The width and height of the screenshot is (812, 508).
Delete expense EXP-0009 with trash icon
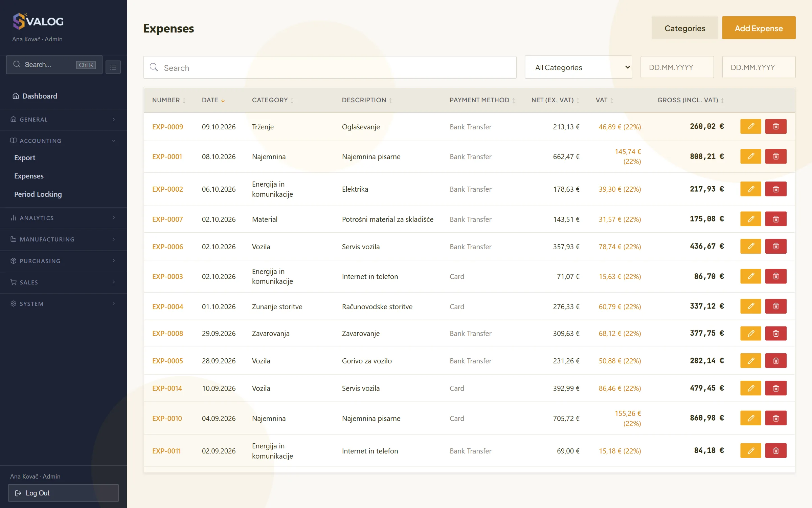click(x=776, y=126)
